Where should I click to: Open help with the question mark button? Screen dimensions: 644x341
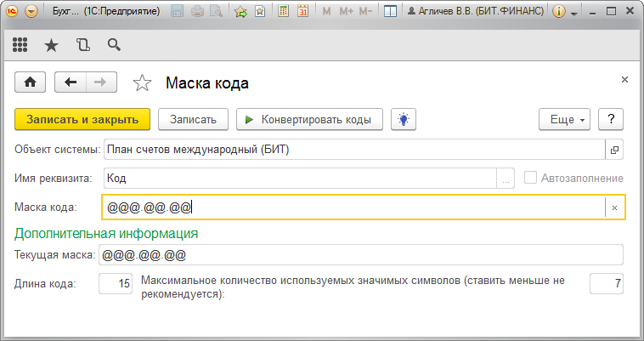[x=612, y=120]
